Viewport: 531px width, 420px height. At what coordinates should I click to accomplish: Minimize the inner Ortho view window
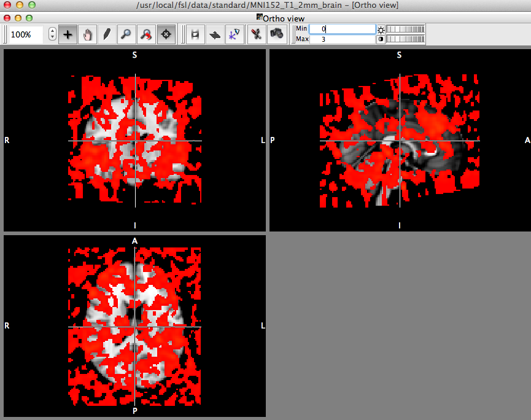[x=18, y=18]
